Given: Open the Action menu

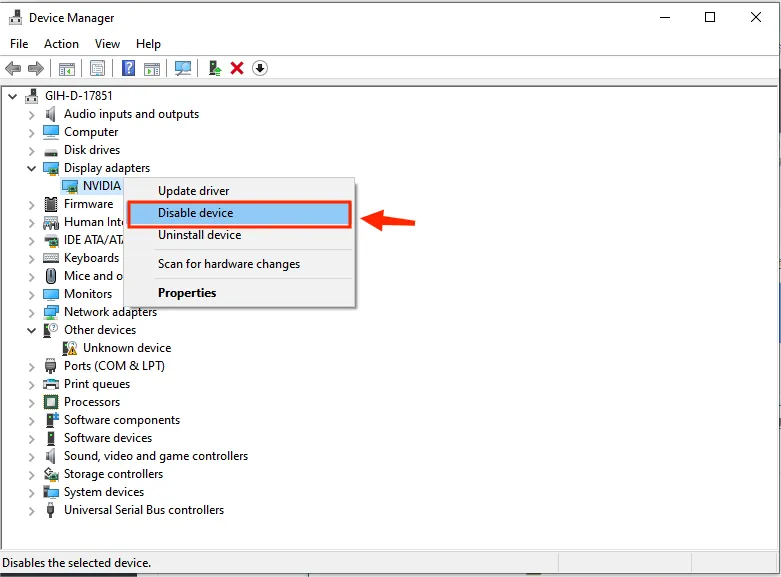Looking at the screenshot, I should (x=61, y=44).
